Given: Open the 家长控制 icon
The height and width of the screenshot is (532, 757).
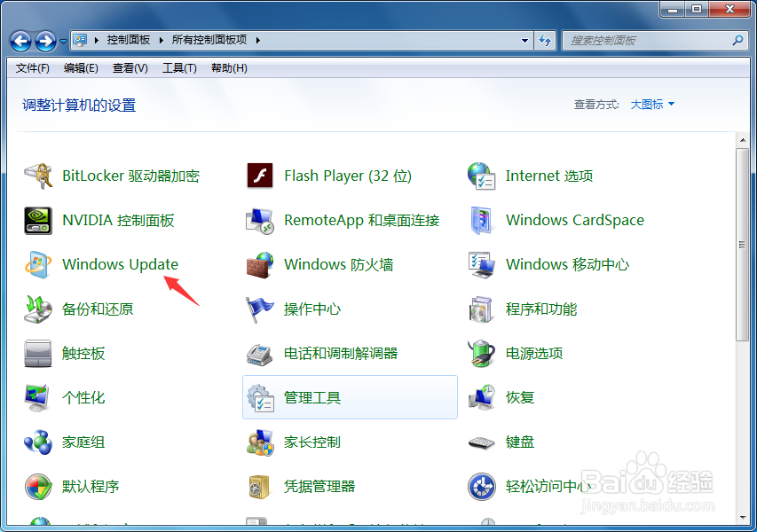Looking at the screenshot, I should tap(260, 442).
